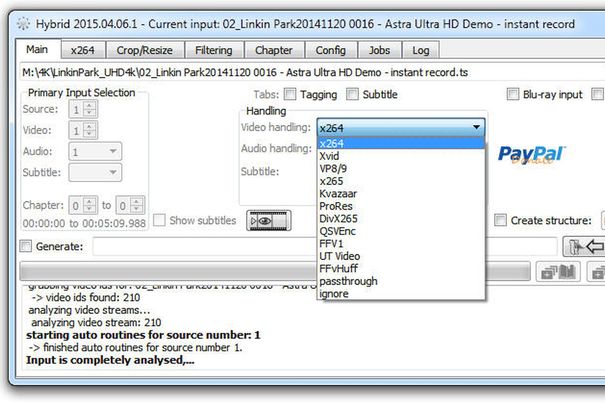
Task: Click the PayPal donate logo
Action: [x=531, y=153]
